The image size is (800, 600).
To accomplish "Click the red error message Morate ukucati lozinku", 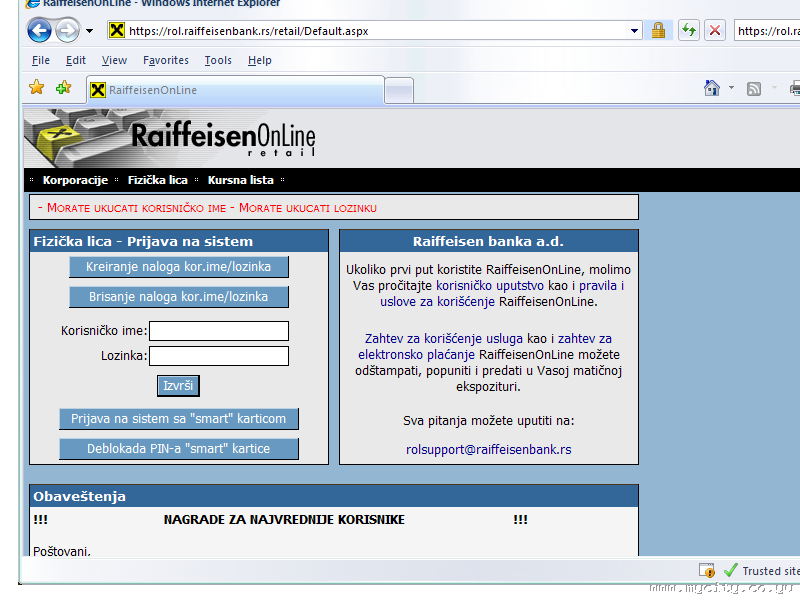I will (308, 208).
